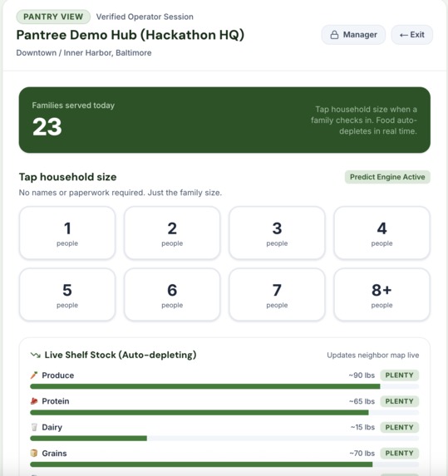Screen dimensions: 448x476
Task: Click the Dairy stock progress bar
Action: click(x=224, y=439)
